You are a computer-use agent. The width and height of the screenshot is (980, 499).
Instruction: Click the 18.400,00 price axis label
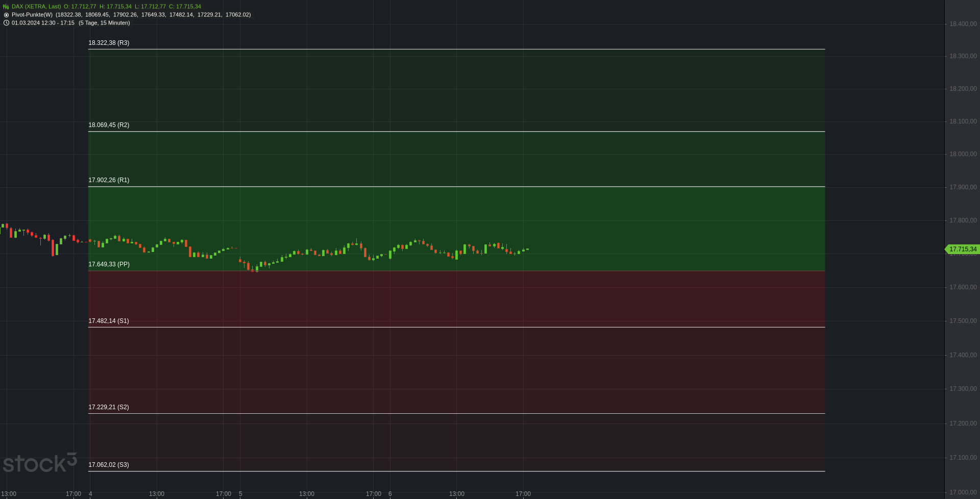tap(963, 24)
